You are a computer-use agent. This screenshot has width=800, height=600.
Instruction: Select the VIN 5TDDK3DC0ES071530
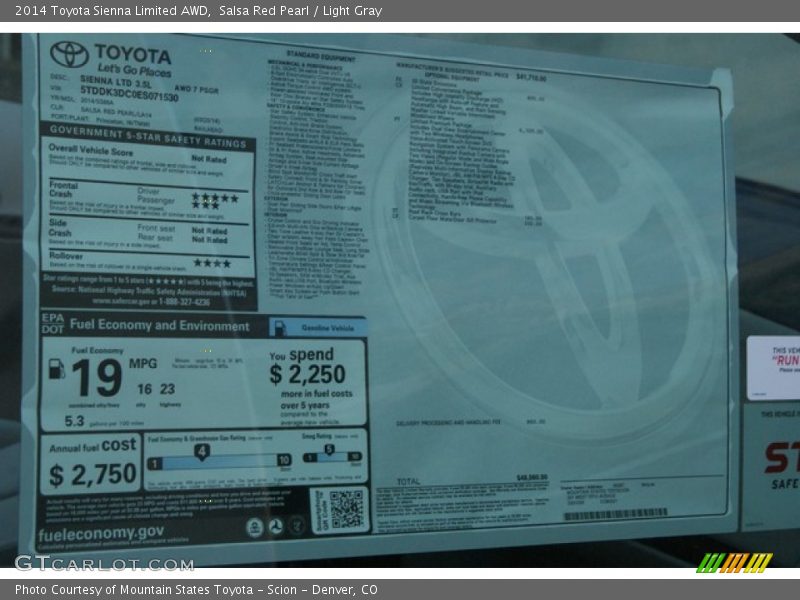coord(129,94)
